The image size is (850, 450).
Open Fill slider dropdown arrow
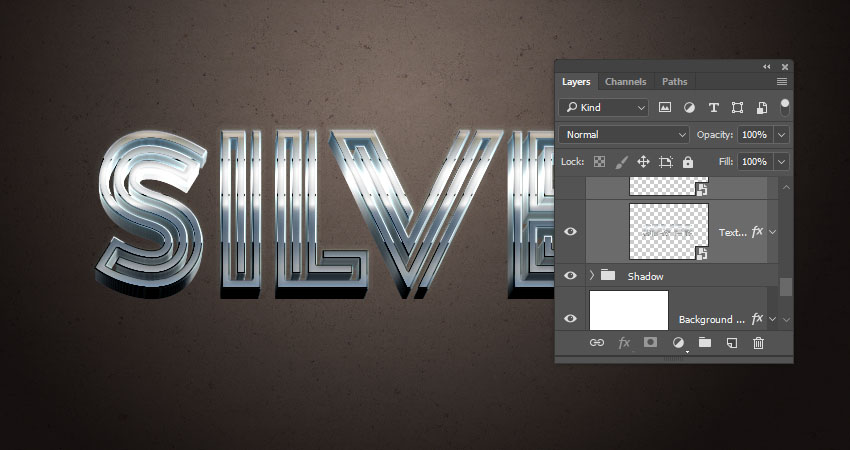click(x=782, y=162)
